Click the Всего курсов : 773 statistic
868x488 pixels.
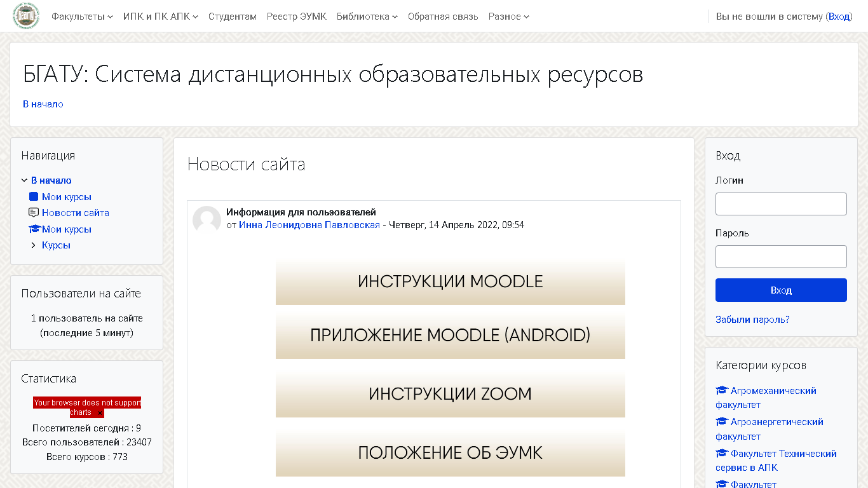87,457
